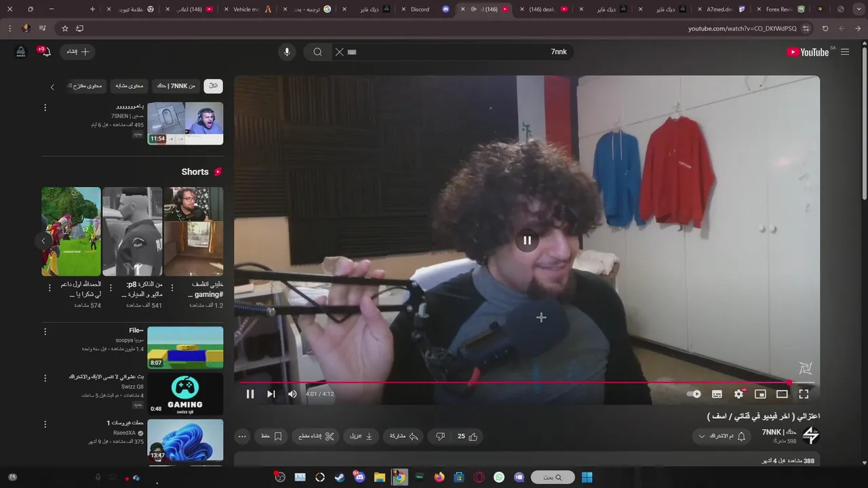The image size is (868, 488).
Task: Like the video with thumbs up
Action: point(468,436)
